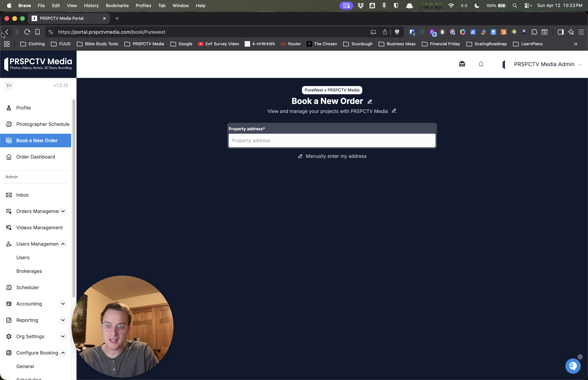Reload the page with the refresh icon
Screen dimensions: 588x380
(x=27, y=32)
